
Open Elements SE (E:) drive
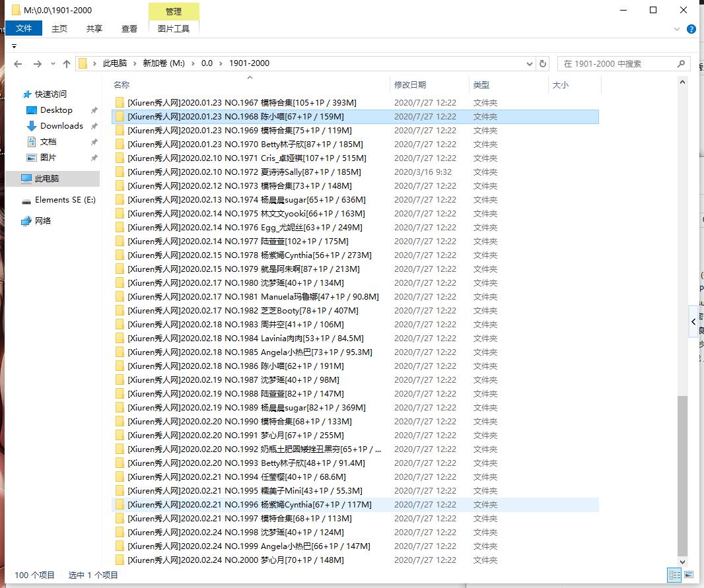65,200
